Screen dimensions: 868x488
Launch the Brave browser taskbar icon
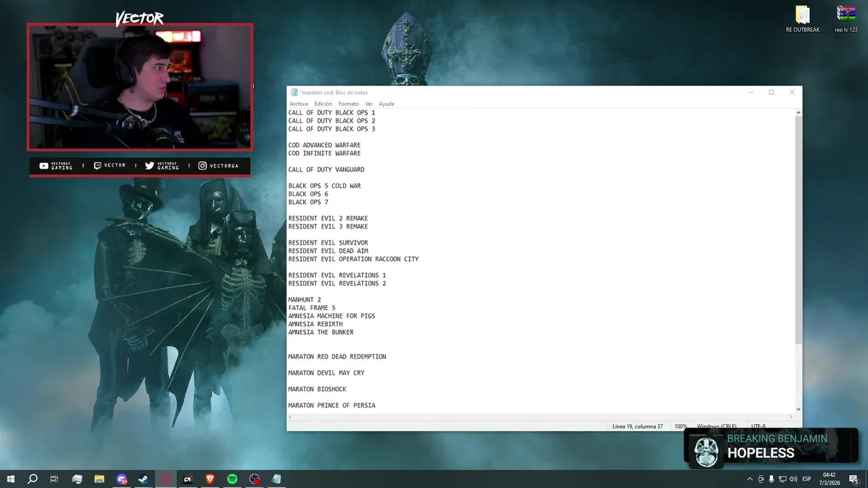[210, 479]
